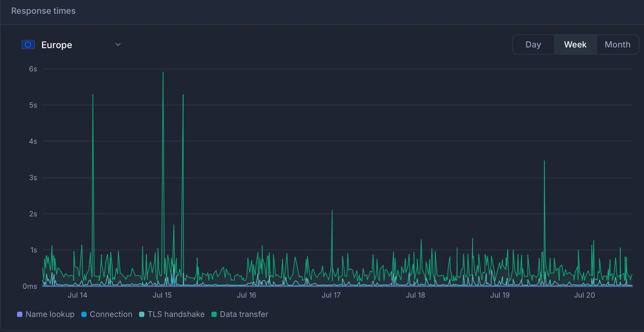The image size is (644, 332).
Task: Toggle the Name lookup legend series
Action: pyautogui.click(x=50, y=314)
